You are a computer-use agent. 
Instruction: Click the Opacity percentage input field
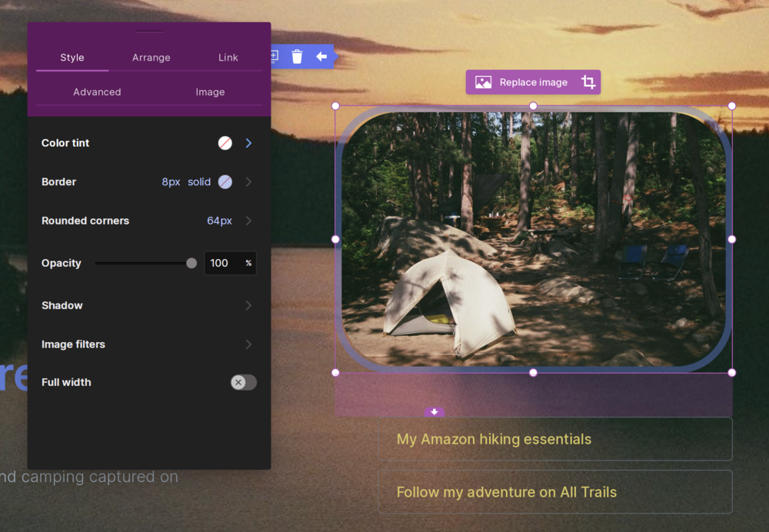[x=230, y=263]
